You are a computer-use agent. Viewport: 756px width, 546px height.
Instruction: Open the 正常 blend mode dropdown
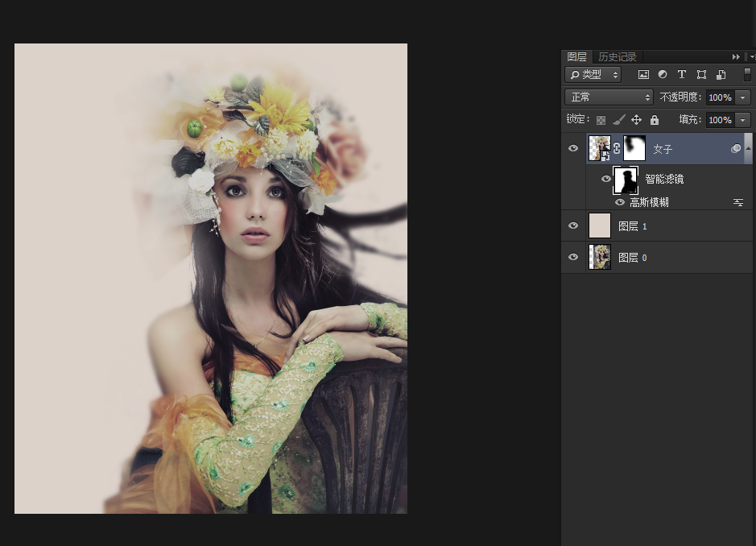point(609,97)
